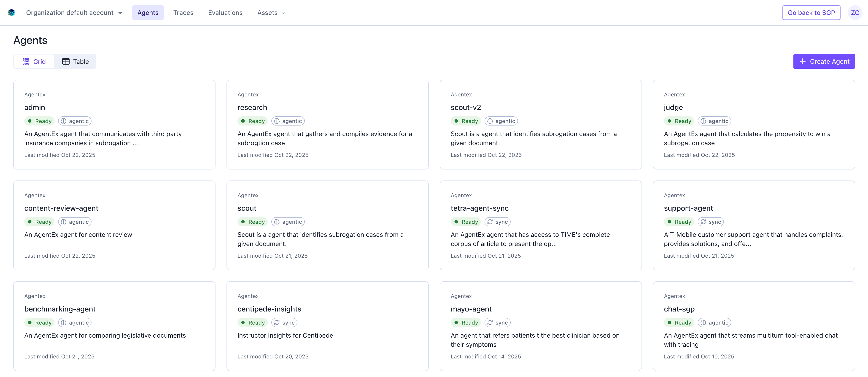Image resolution: width=868 pixels, height=377 pixels.
Task: Switch to Table view
Action: [x=75, y=61]
